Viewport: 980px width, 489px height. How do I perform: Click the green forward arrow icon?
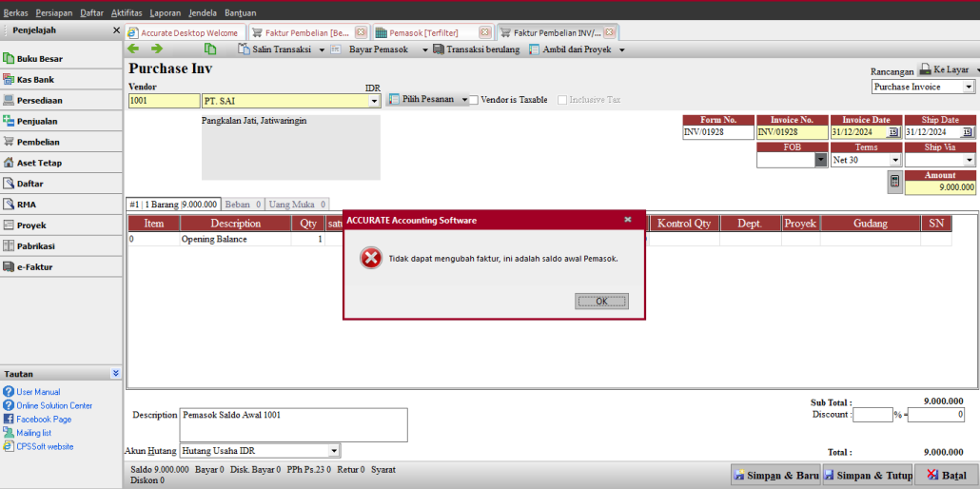pos(157,49)
